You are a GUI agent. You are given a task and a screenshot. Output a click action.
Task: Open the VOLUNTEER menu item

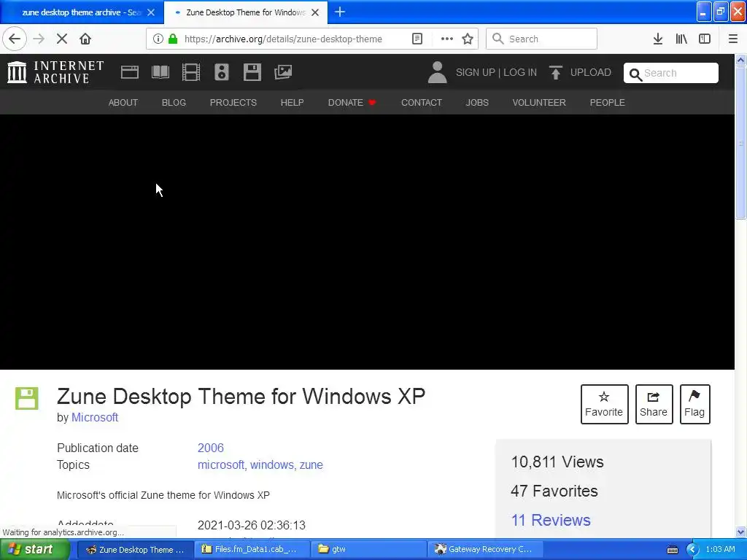tap(539, 102)
